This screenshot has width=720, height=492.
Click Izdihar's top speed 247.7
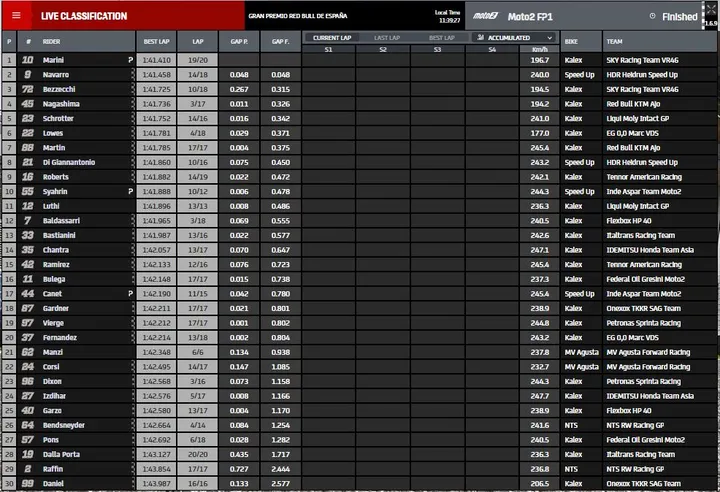[x=540, y=396]
